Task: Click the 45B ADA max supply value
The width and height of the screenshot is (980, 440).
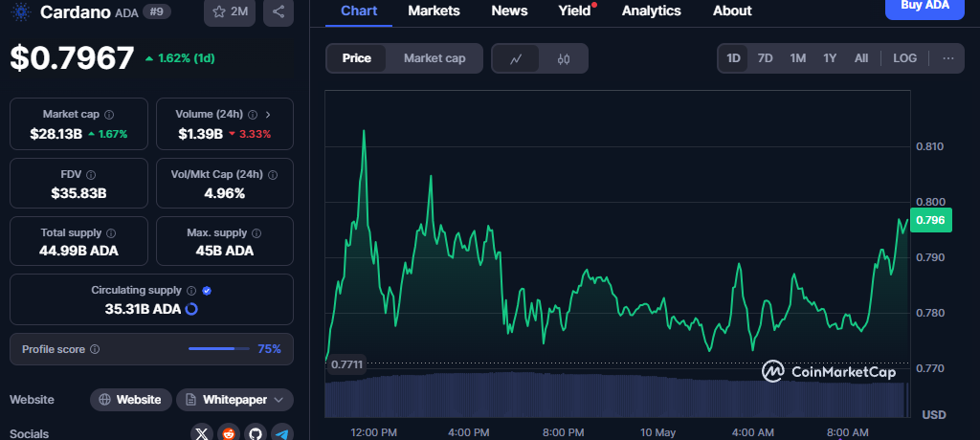Action: (x=224, y=251)
